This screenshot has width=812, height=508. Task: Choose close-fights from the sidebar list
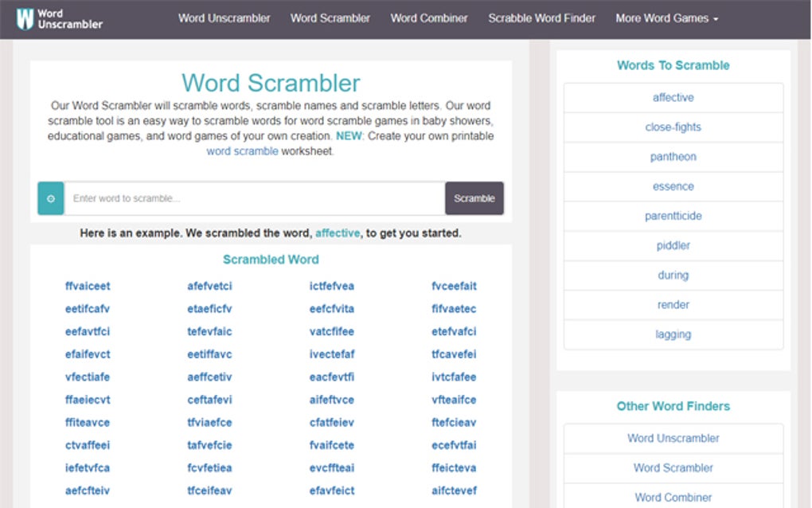[673, 127]
